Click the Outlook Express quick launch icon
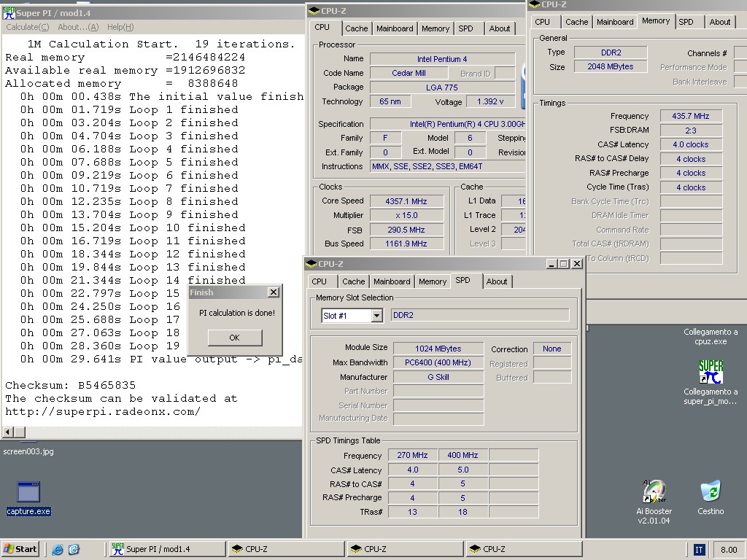Viewport: 747px width, 560px height. 74,550
